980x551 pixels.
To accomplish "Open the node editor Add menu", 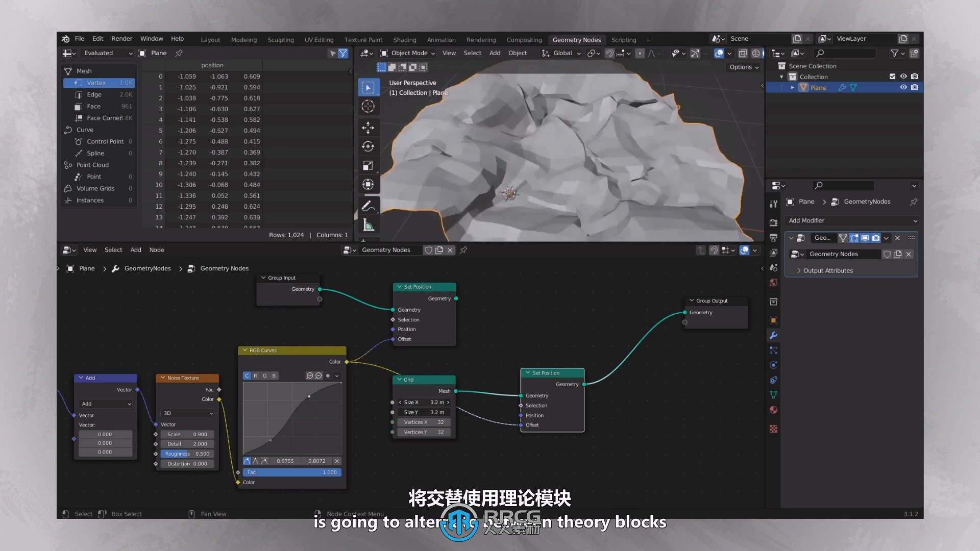I will tap(136, 250).
